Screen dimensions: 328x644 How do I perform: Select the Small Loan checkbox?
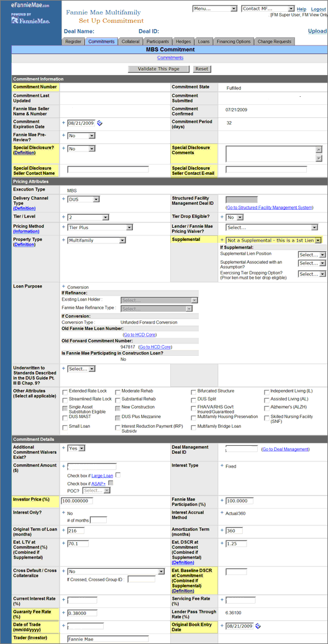[65, 427]
